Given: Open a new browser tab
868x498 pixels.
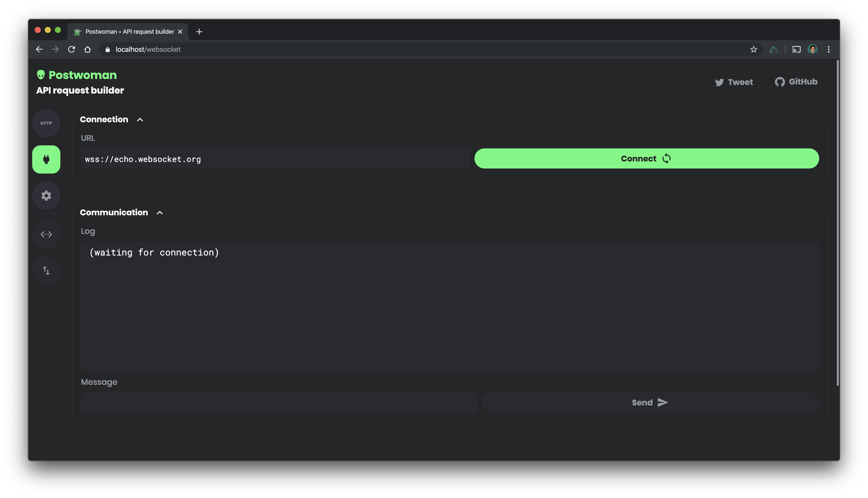Looking at the screenshot, I should [x=199, y=32].
